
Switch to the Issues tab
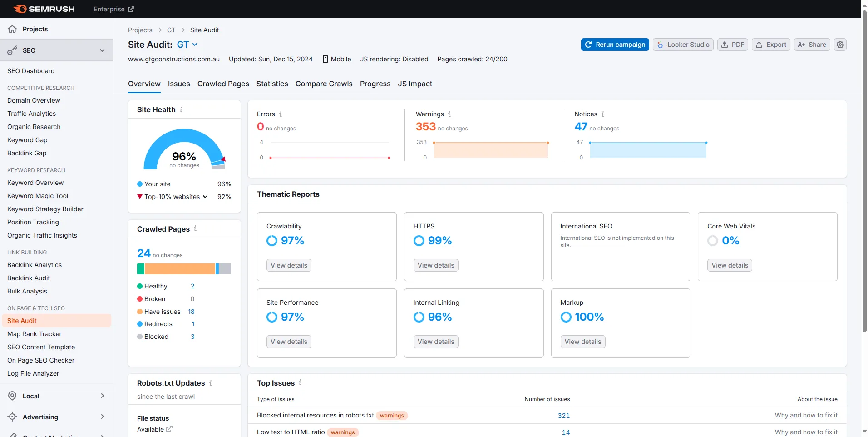pos(179,84)
